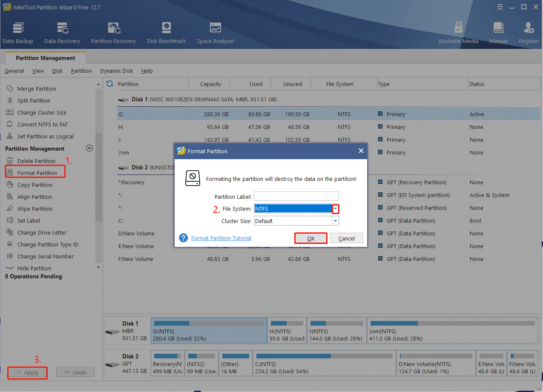Open the Format Partition Tutorial link
This screenshot has width=543, height=392.
tap(221, 238)
